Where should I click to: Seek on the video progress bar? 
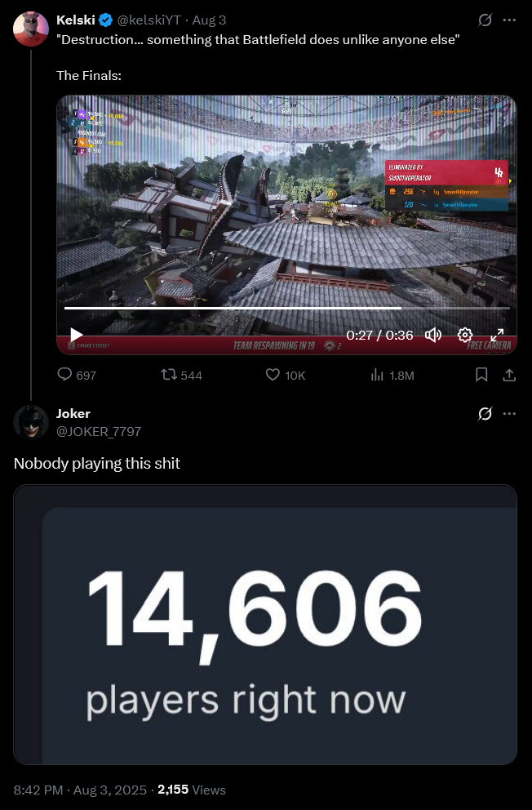point(287,308)
